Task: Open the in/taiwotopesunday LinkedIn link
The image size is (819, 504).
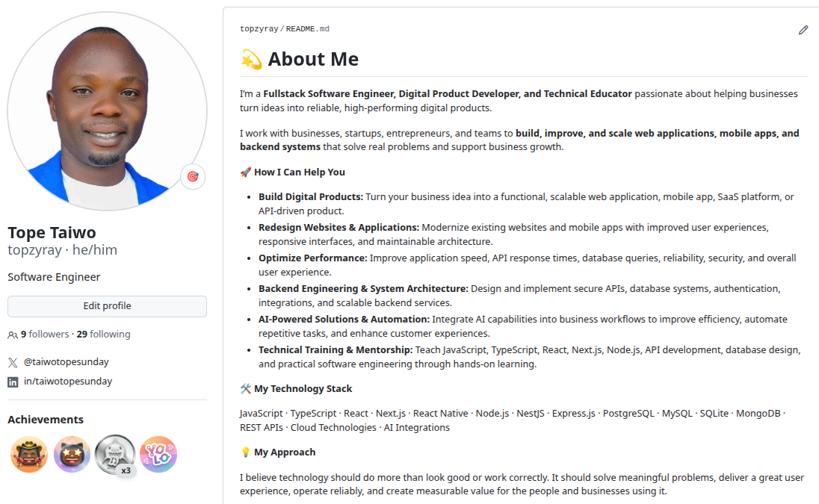Action: click(x=68, y=382)
